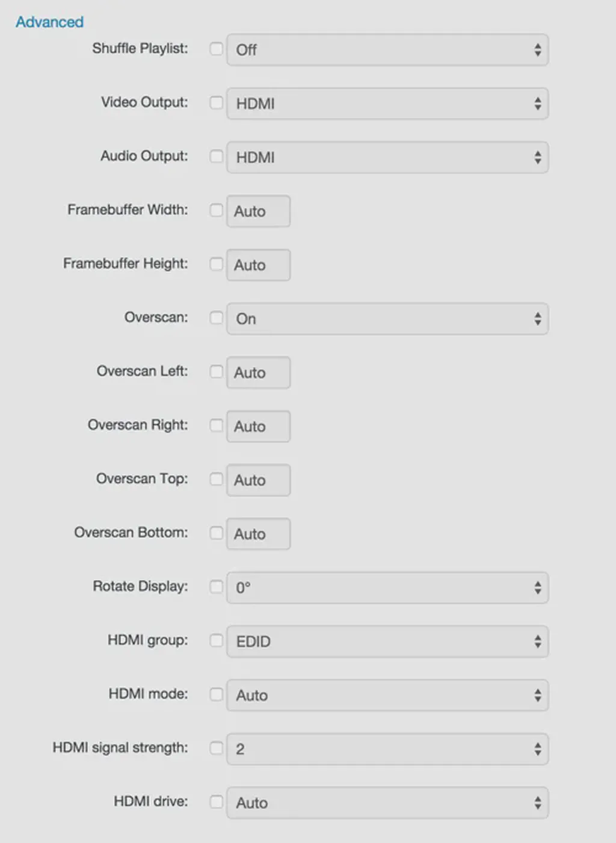Toggle the Rotate Display checkbox
Viewport: 616px width, 843px height.
[x=216, y=587]
